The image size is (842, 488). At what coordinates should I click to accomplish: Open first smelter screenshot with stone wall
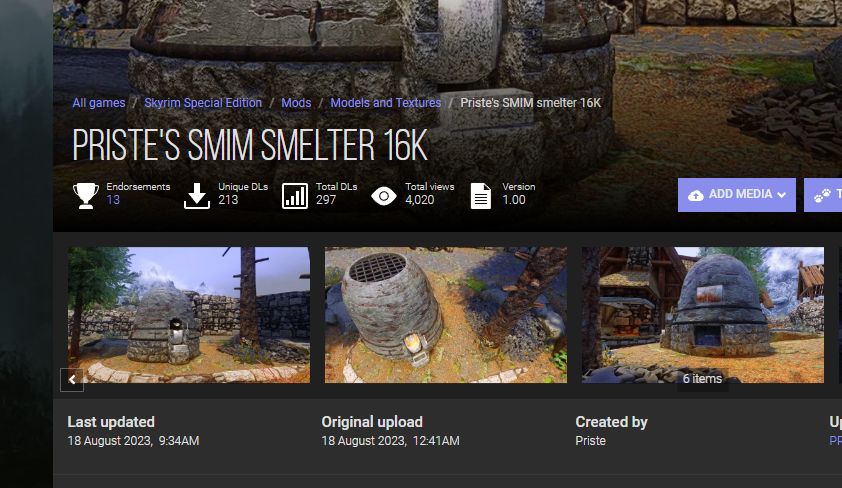[189, 315]
